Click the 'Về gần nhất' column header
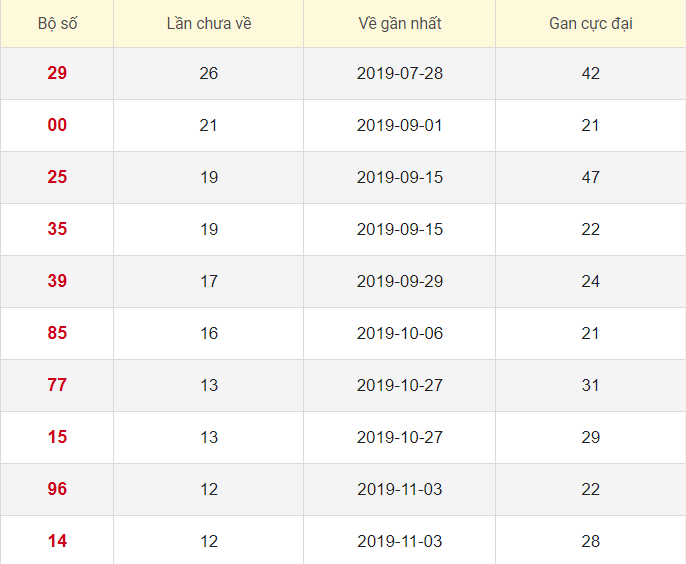 pyautogui.click(x=399, y=23)
